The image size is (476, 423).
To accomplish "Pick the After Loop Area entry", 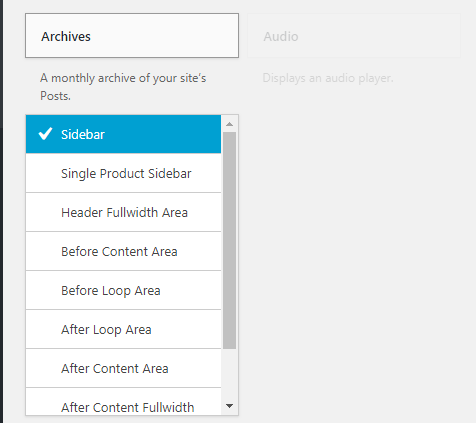I will pos(123,329).
